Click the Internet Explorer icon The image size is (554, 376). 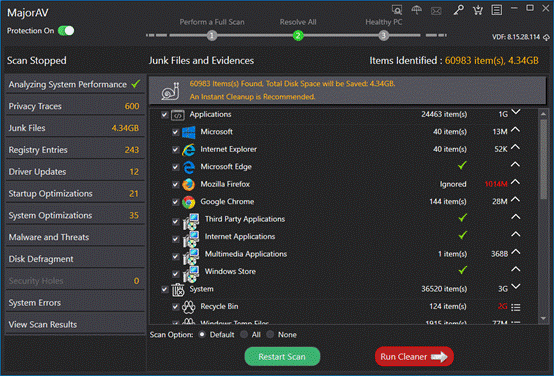[189, 150]
